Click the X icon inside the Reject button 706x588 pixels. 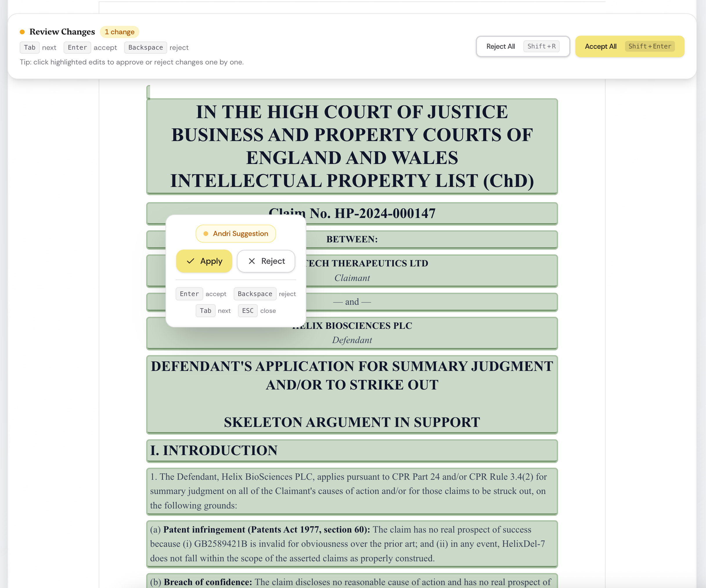pyautogui.click(x=252, y=261)
